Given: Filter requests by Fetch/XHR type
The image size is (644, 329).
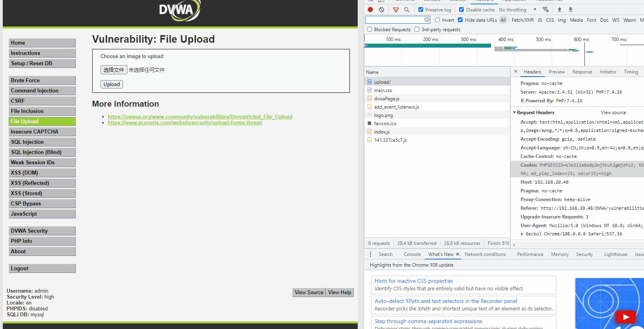Looking at the screenshot, I should tap(523, 20).
